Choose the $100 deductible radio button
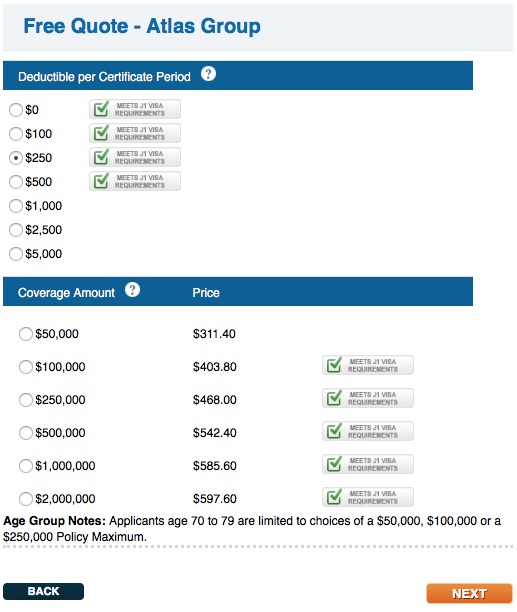 16,134
